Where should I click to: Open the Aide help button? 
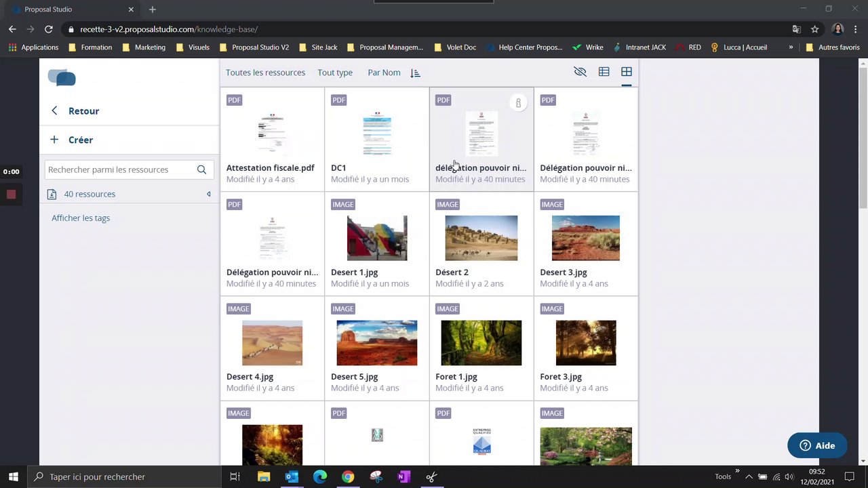click(x=817, y=445)
